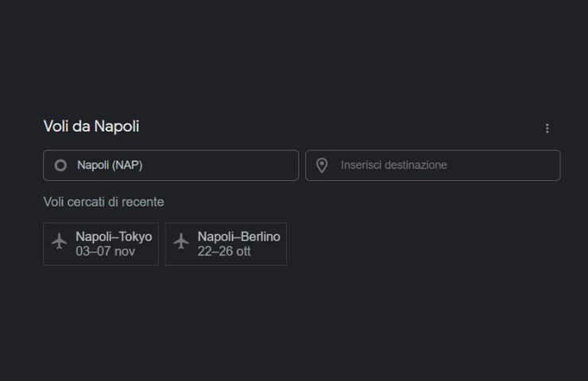Viewport: 588px width, 381px height.
Task: Click the origin circle icon beside Napoli (NAP)
Action: [60, 165]
